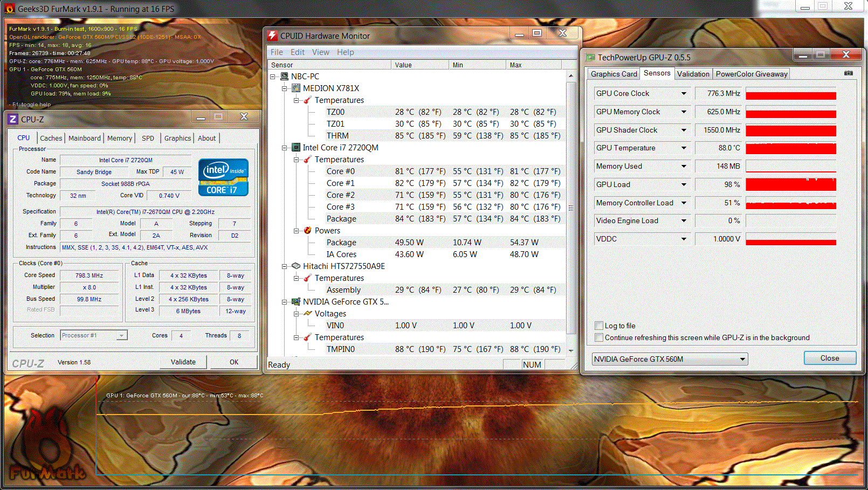The width and height of the screenshot is (868, 490).
Task: Click the thermometer icon under Intel Core i7
Action: [x=308, y=160]
